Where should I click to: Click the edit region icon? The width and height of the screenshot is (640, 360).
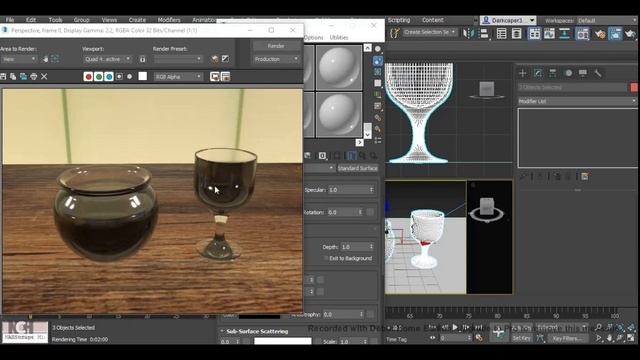coord(45,59)
